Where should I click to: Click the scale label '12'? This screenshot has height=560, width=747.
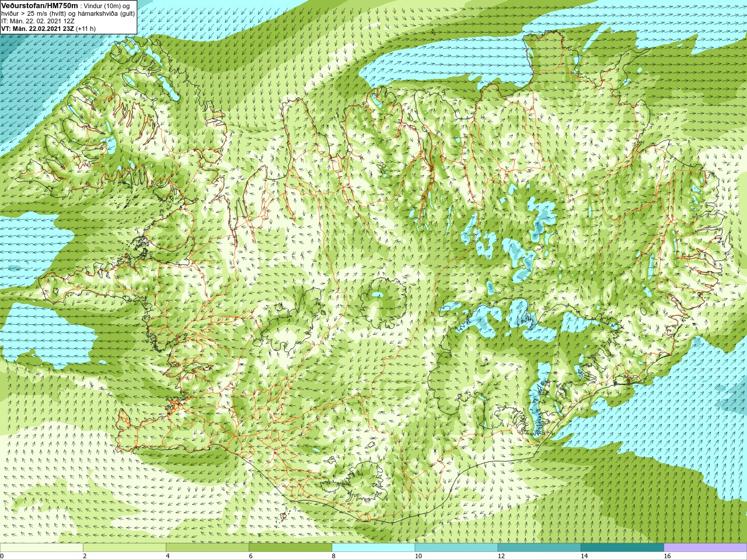(x=501, y=556)
